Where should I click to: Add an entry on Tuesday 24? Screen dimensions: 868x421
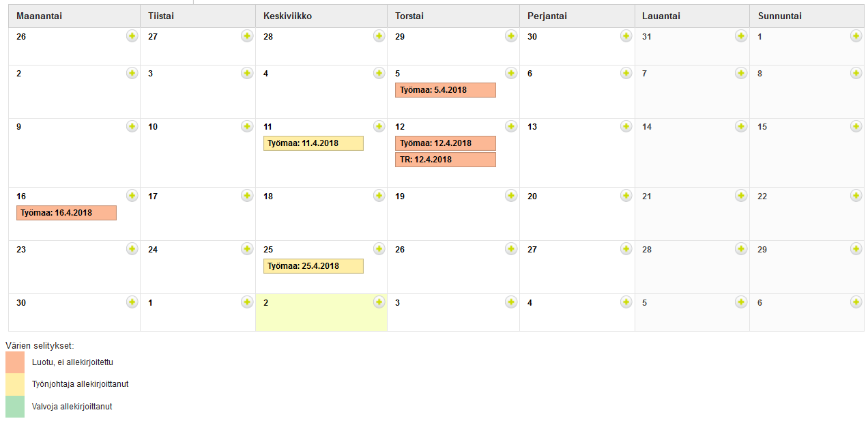coord(247,249)
